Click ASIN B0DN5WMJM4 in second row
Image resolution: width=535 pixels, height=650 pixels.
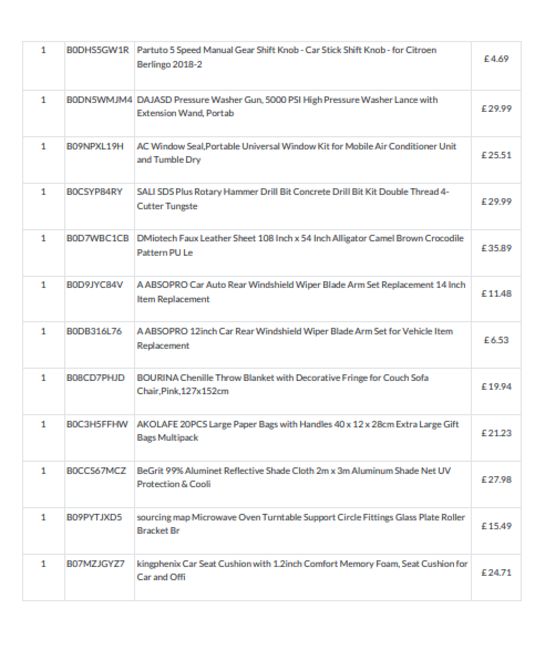click(x=99, y=100)
